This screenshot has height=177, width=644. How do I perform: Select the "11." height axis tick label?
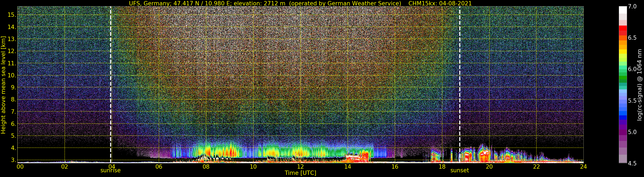point(12,63)
